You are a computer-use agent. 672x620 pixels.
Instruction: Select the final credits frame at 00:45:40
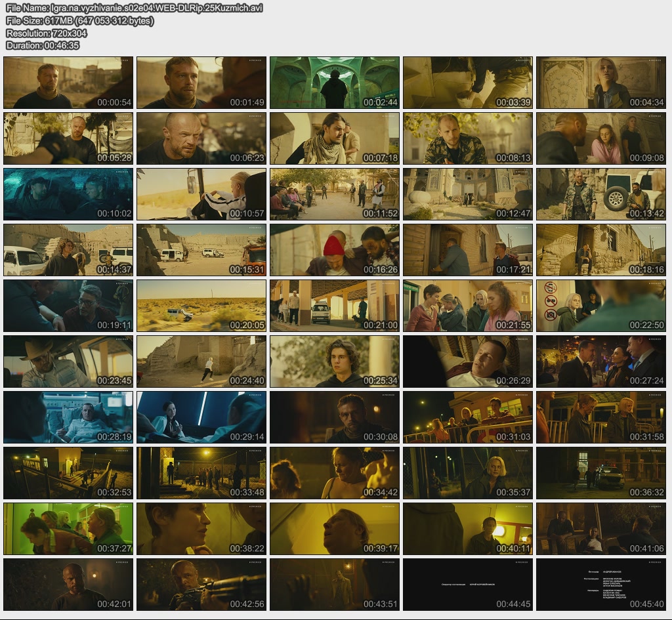601,585
